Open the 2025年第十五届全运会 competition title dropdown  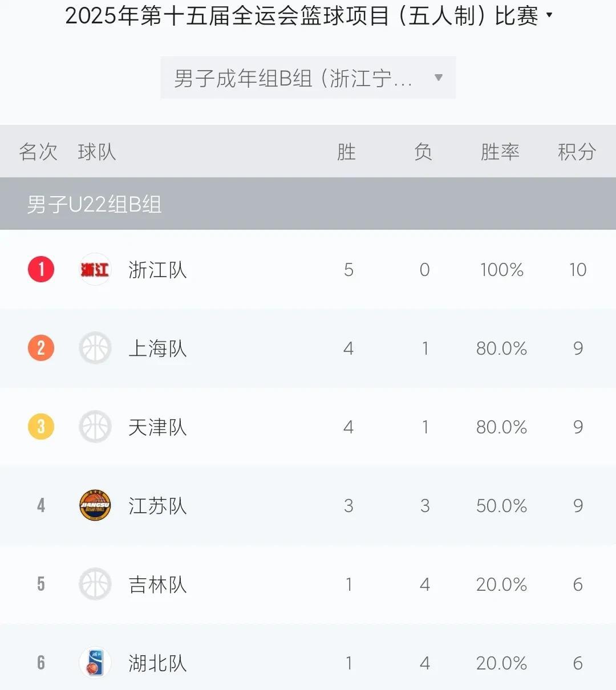pyautogui.click(x=309, y=15)
